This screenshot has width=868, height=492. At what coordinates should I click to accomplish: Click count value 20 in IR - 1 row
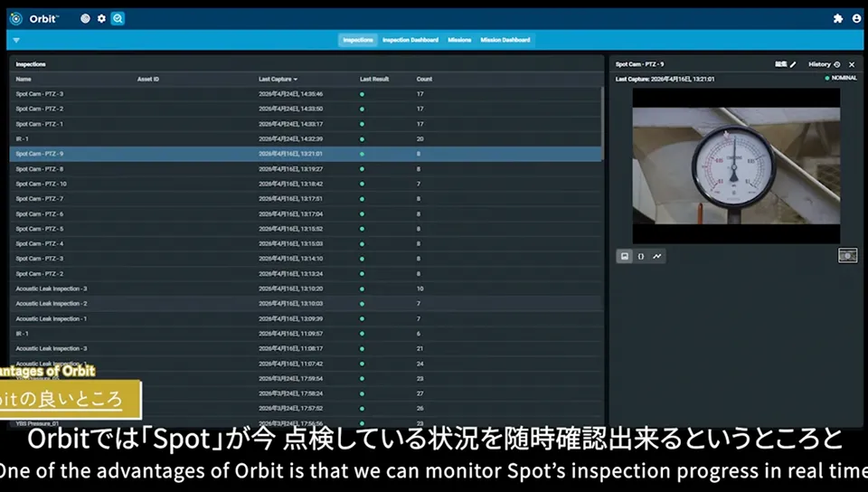click(420, 139)
